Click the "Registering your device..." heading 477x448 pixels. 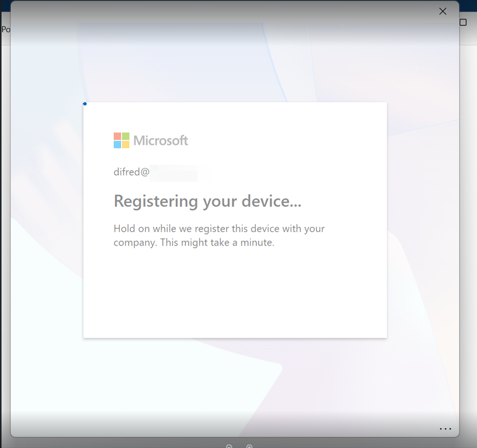[207, 201]
